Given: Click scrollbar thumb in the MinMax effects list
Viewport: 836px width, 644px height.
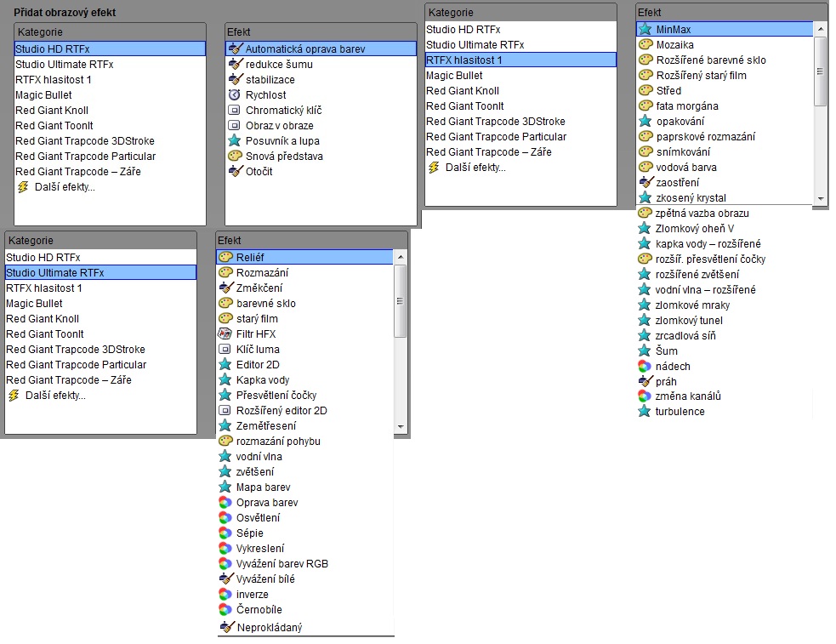Looking at the screenshot, I should pyautogui.click(x=821, y=71).
